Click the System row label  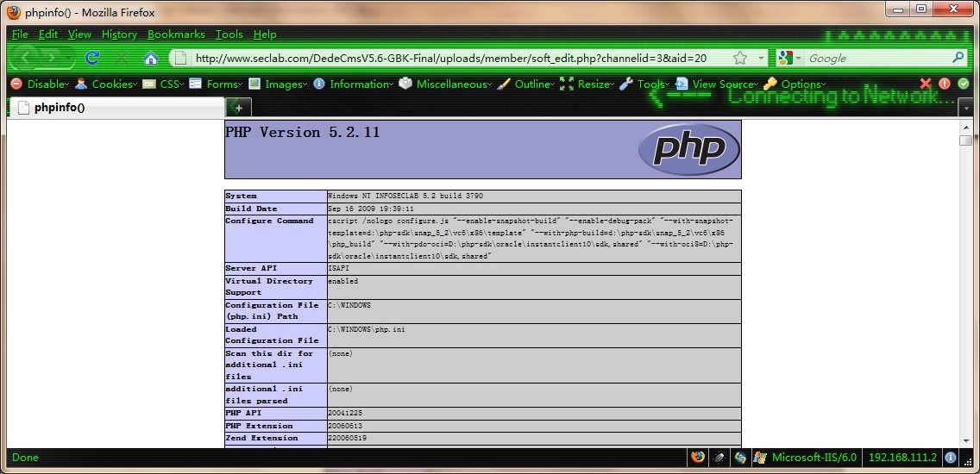[242, 196]
